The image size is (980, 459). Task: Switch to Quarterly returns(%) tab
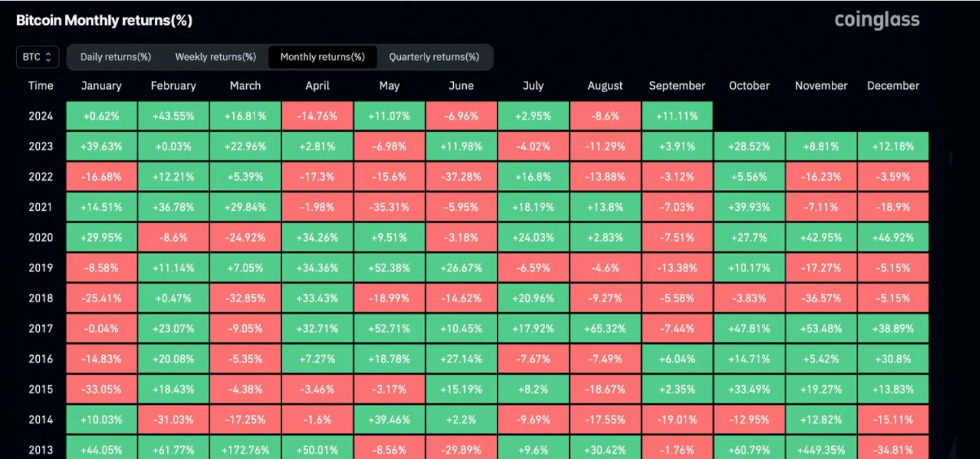coord(434,57)
